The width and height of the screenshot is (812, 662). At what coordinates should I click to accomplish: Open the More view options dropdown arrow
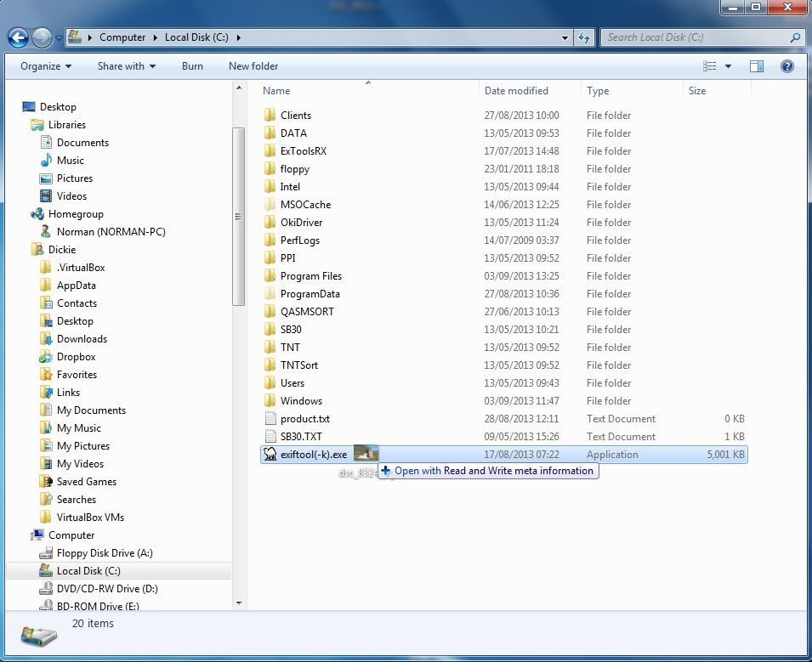pyautogui.click(x=728, y=66)
